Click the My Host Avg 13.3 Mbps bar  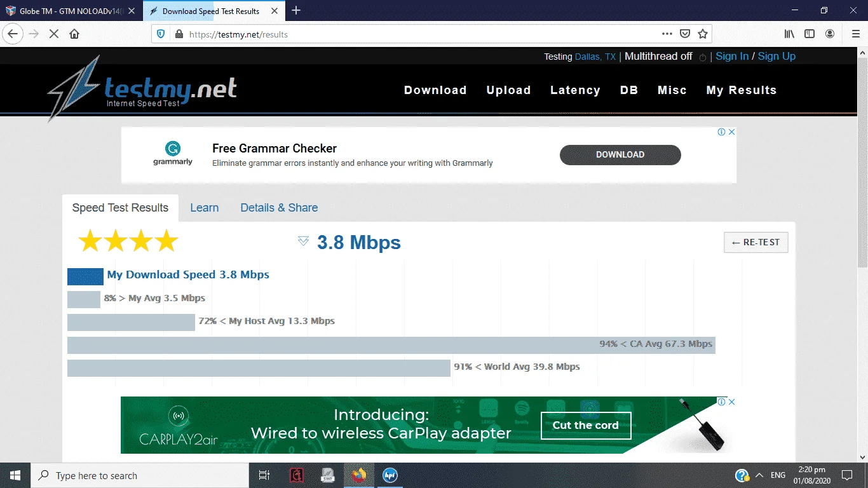pyautogui.click(x=131, y=322)
